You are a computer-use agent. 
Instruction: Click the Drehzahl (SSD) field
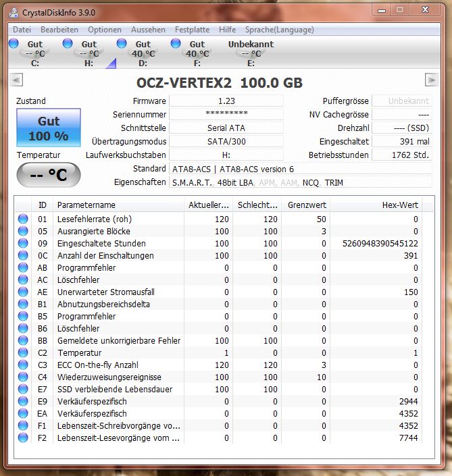click(x=402, y=128)
